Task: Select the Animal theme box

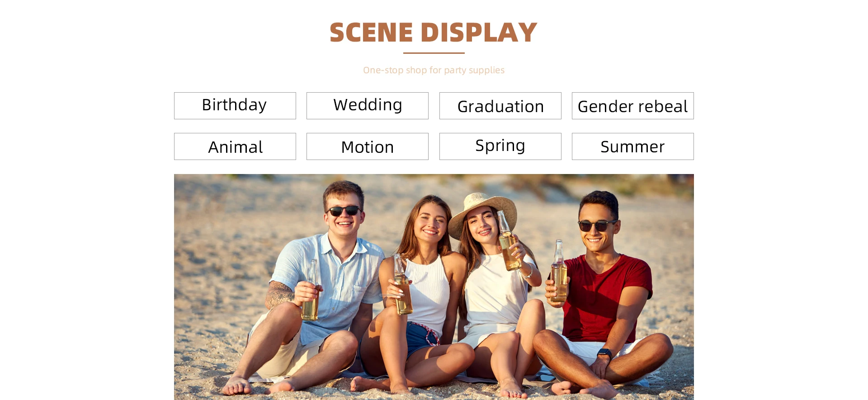Action: 235,146
